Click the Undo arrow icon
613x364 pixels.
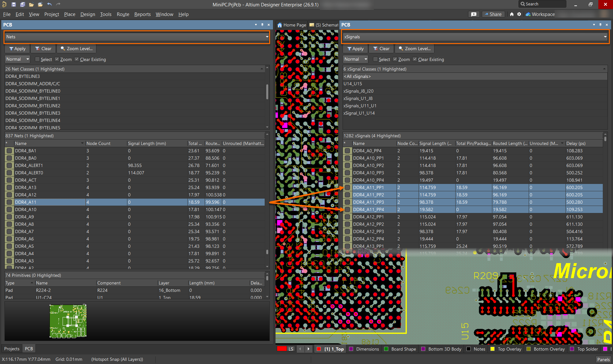point(49,4)
